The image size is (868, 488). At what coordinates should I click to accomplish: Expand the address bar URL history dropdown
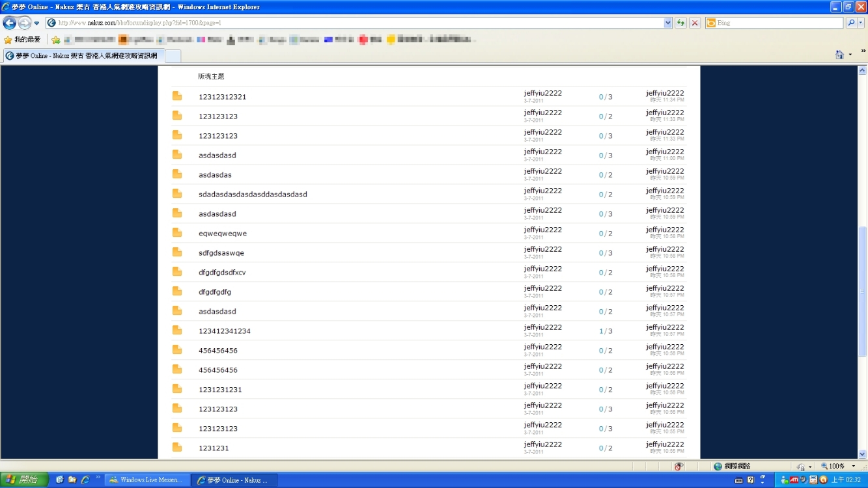668,23
